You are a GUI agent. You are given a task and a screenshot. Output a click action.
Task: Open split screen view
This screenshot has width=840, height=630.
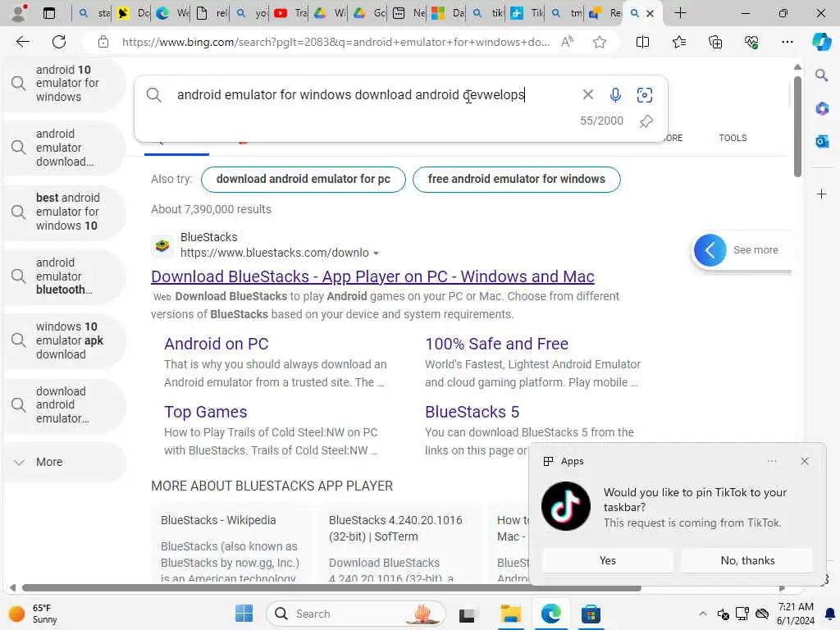pos(642,42)
